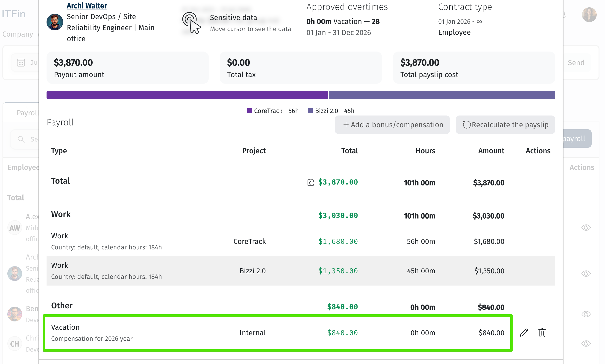605x364 pixels.
Task: Toggle eye icon for Ben's payroll row
Action: pos(586,314)
